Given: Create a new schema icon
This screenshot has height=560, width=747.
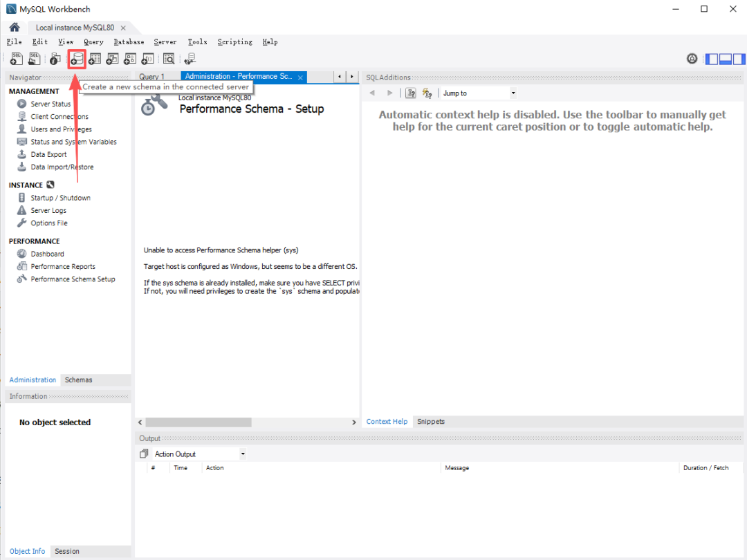Looking at the screenshot, I should point(77,59).
